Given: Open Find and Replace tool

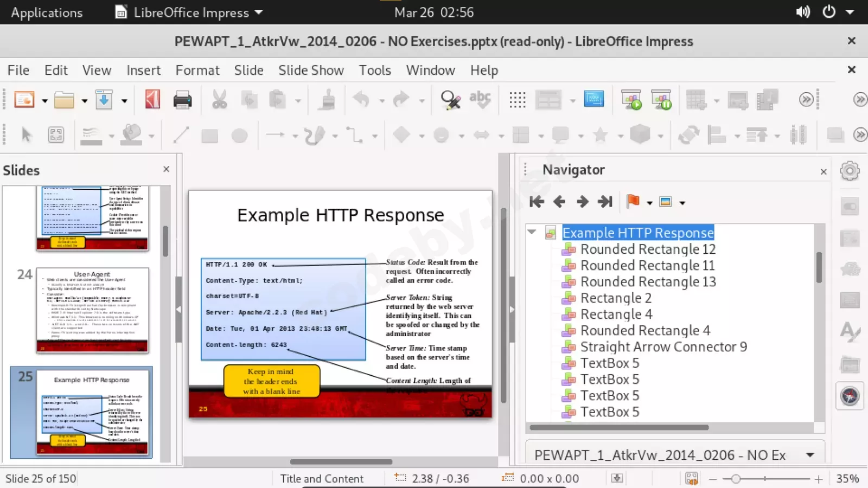Looking at the screenshot, I should coord(450,100).
